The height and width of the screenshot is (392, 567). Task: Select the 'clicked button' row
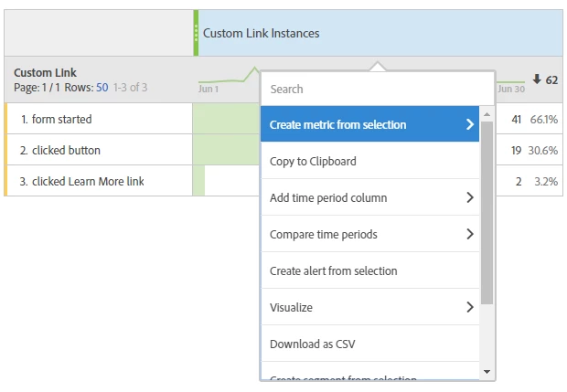point(66,150)
